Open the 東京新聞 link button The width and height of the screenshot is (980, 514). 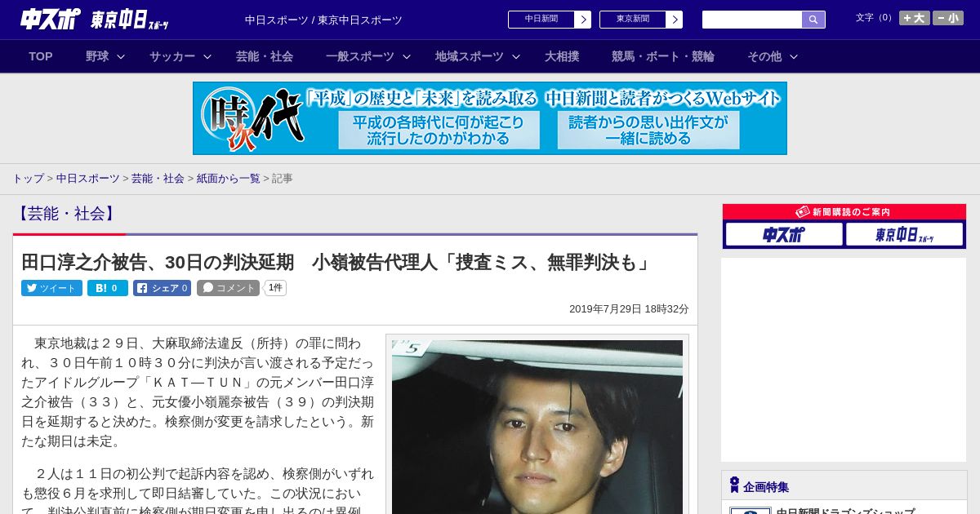coord(632,20)
